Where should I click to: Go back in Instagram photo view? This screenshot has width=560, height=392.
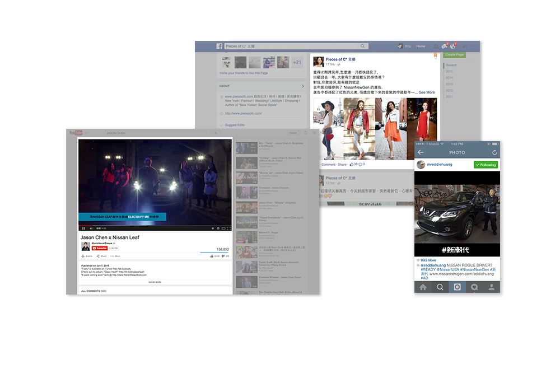[421, 152]
